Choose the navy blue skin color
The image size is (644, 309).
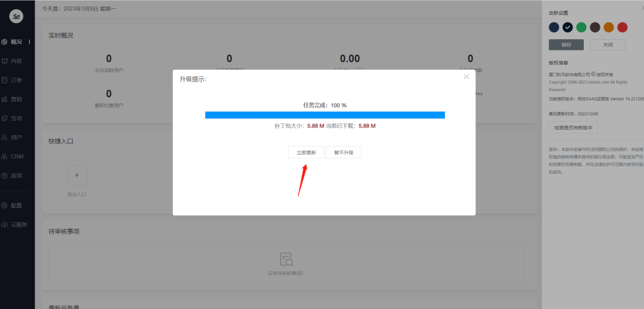pos(554,27)
